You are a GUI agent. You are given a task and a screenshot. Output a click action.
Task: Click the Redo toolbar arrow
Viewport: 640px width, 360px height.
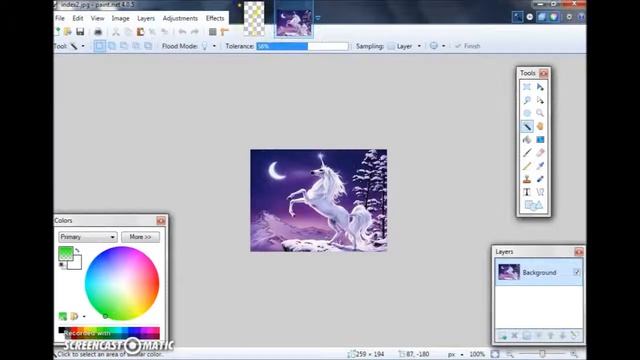[x=195, y=32]
